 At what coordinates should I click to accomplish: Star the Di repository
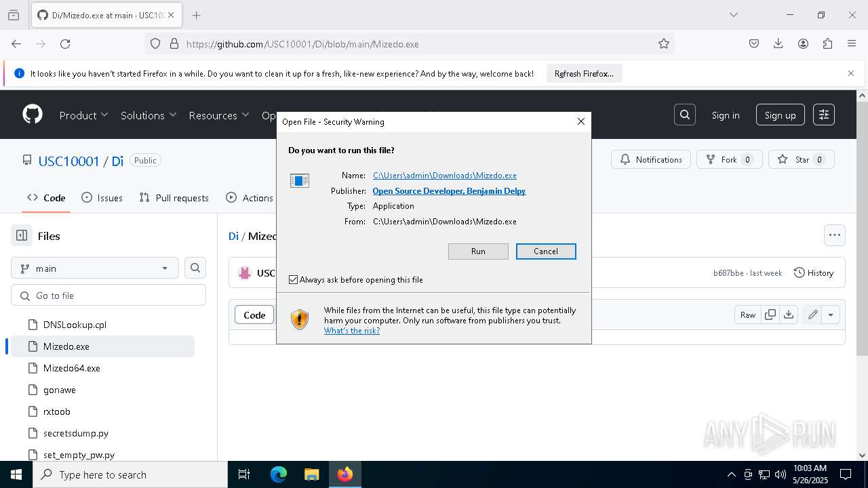[801, 159]
